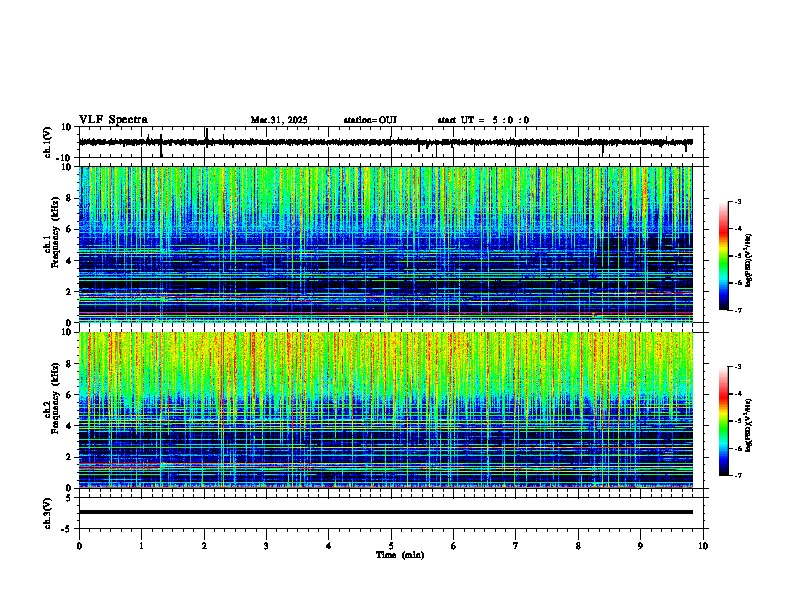Click the ch.2 color bar log(PSD) label
This screenshot has height=612, width=792.
point(748,425)
